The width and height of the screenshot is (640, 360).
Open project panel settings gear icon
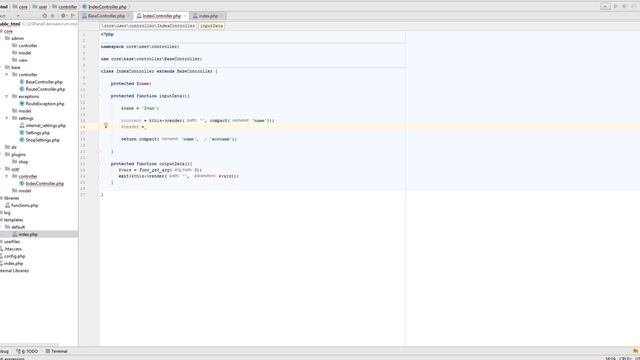pyautogui.click(x=63, y=16)
